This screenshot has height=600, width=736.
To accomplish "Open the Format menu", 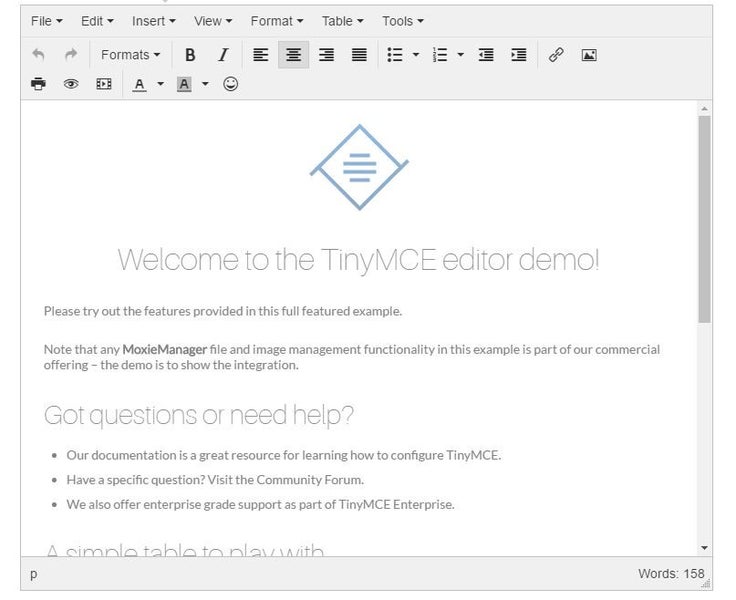I will pos(276,21).
